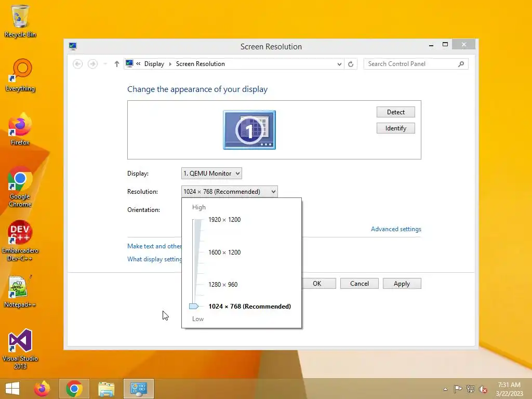The image size is (532, 399).
Task: Click the Screen Resolution window title icon
Action: [73, 46]
